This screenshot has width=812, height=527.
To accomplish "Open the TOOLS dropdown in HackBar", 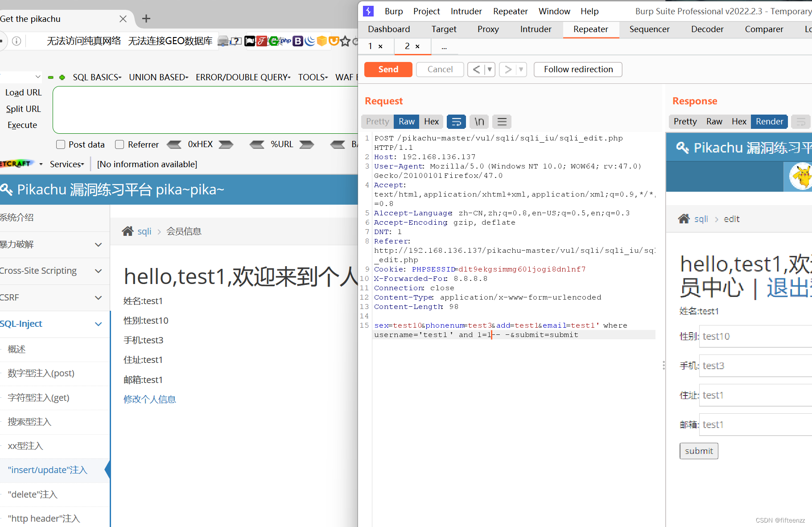I will tap(313, 77).
